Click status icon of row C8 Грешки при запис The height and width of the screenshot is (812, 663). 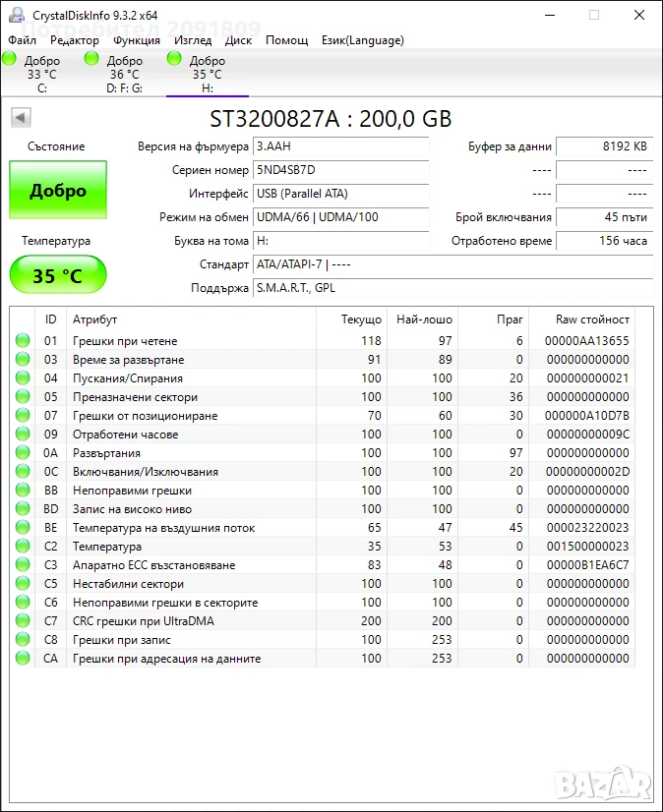tap(23, 639)
